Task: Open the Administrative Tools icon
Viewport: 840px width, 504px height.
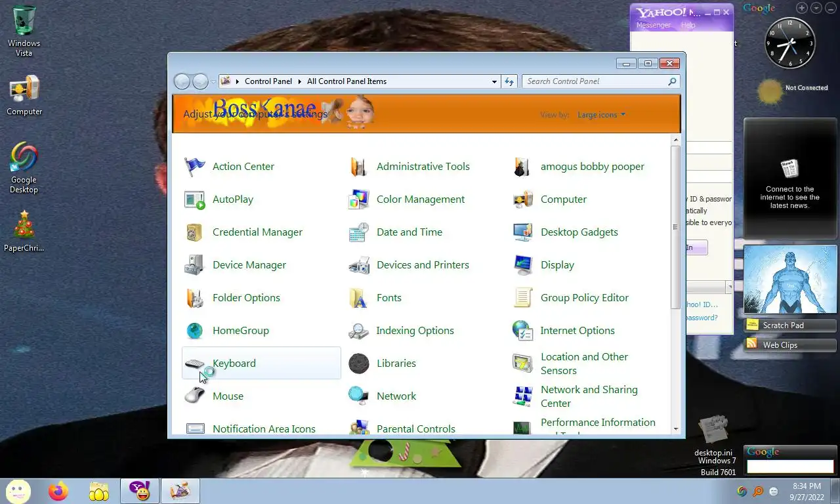Action: click(358, 167)
